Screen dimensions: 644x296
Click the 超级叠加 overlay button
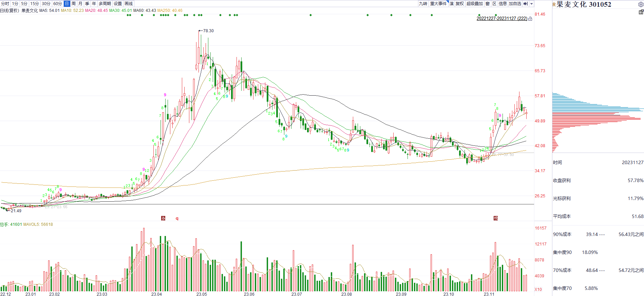[475, 3]
